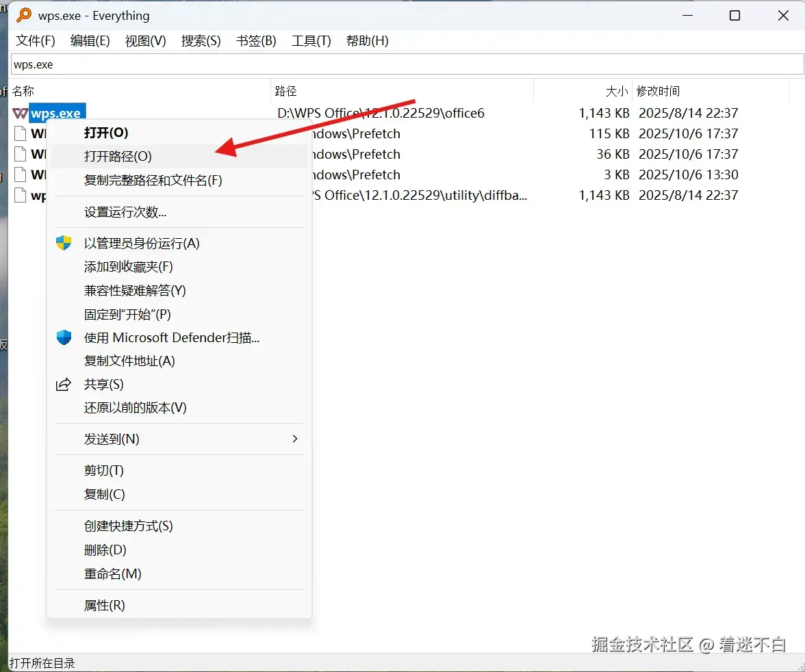Click the file icon of the 115 KB row
The height and width of the screenshot is (672, 805).
[20, 133]
